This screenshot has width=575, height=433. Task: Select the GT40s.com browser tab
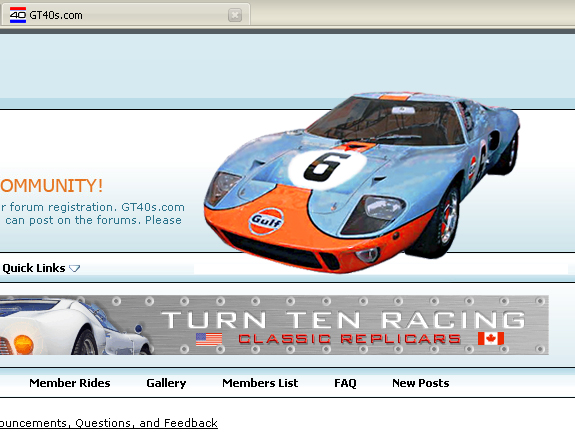[x=125, y=15]
